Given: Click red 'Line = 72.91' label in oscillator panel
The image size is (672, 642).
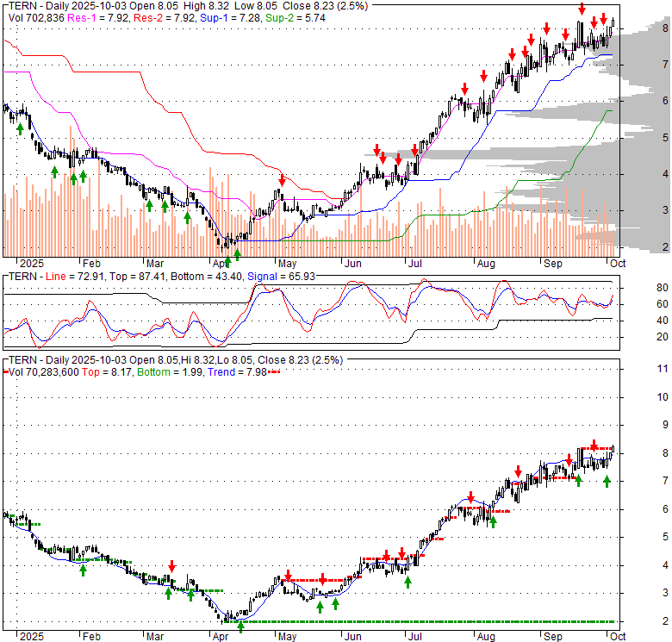Looking at the screenshot, I should click(75, 277).
